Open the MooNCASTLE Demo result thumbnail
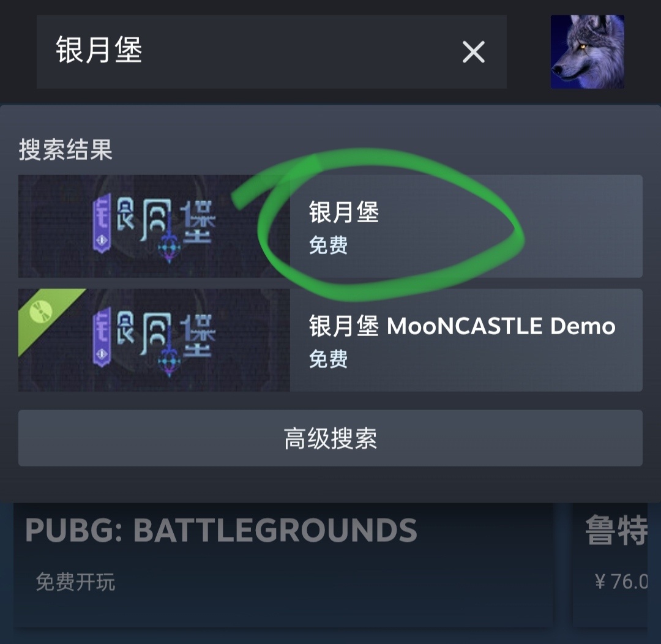 point(154,340)
